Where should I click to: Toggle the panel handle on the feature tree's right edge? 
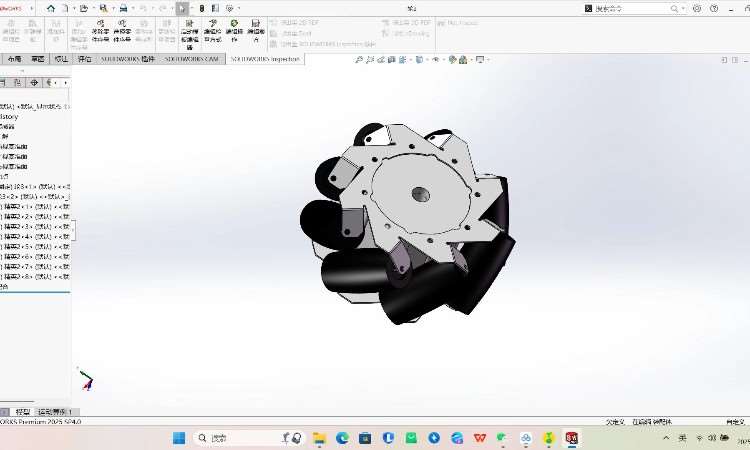click(x=73, y=231)
